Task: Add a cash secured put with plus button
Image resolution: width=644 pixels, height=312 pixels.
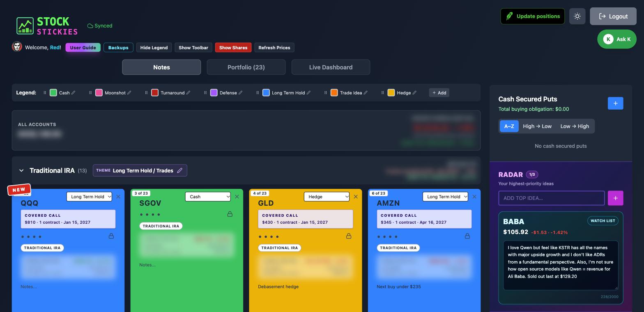Action: click(x=615, y=103)
